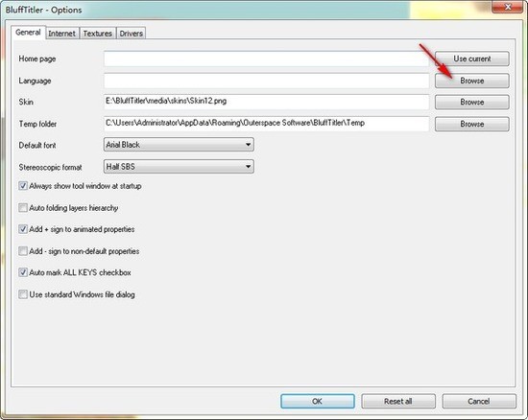Click the Use current button

point(471,58)
